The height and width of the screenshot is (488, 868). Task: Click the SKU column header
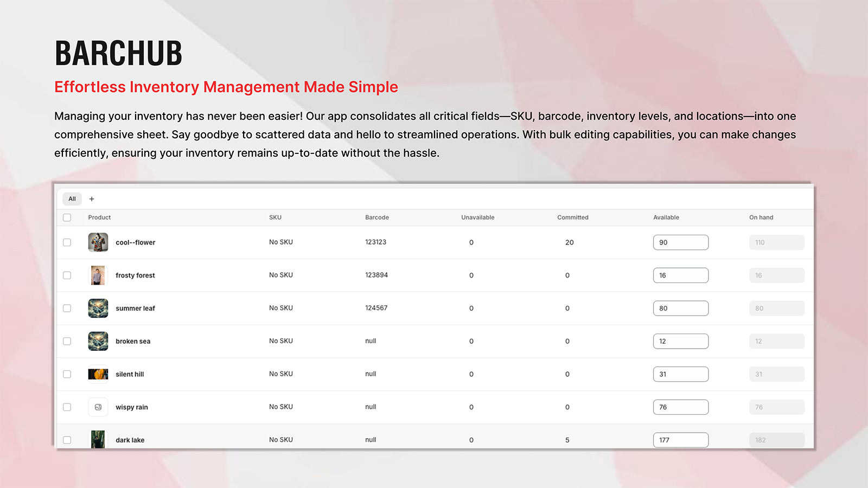point(275,217)
